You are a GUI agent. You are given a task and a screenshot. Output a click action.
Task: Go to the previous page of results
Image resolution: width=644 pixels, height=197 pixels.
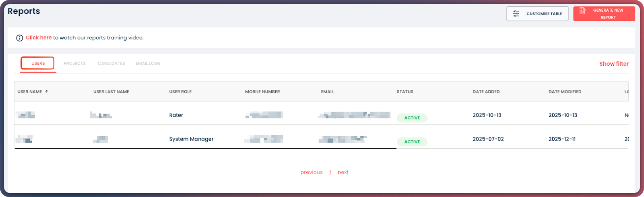(311, 172)
